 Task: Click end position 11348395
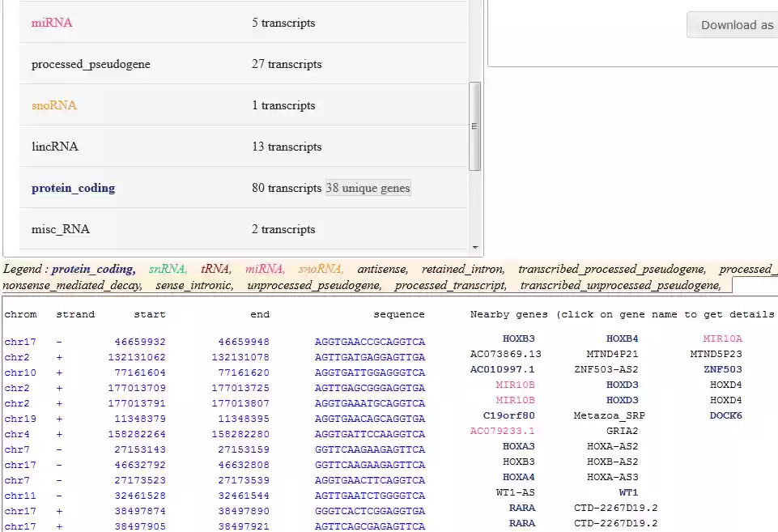244,419
